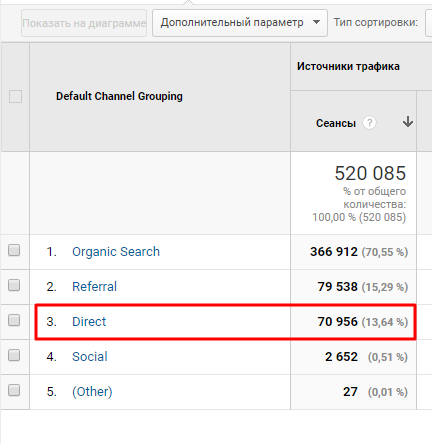432x444 pixels.
Task: Check the Organic Search row checkbox
Action: click(x=14, y=250)
